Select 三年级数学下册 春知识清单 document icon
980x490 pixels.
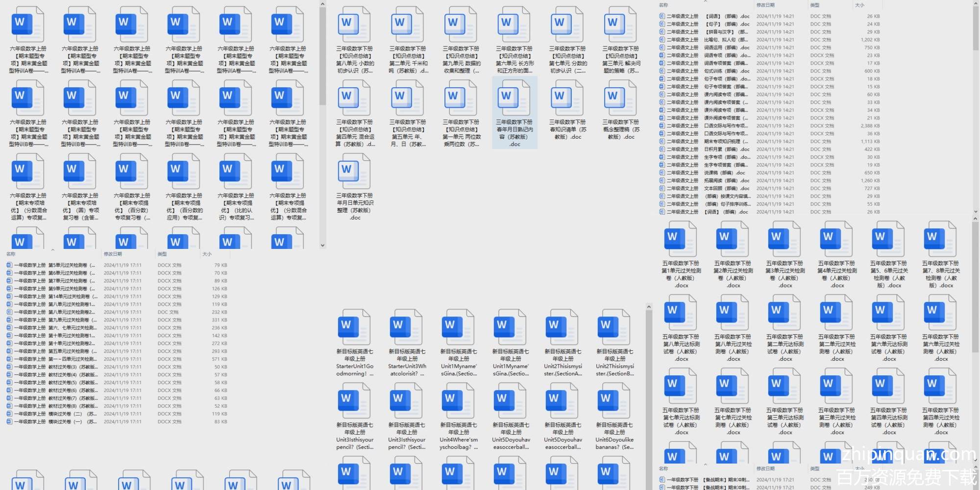567,98
